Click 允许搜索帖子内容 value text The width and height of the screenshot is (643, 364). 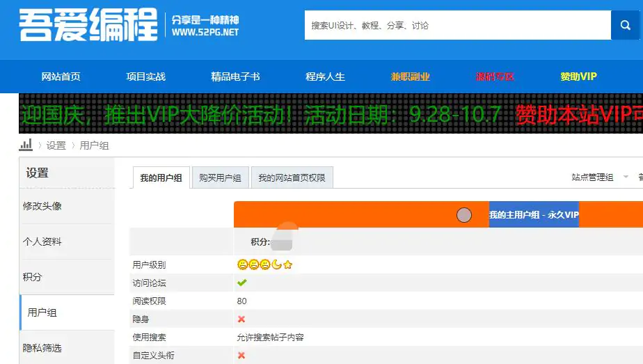(270, 338)
